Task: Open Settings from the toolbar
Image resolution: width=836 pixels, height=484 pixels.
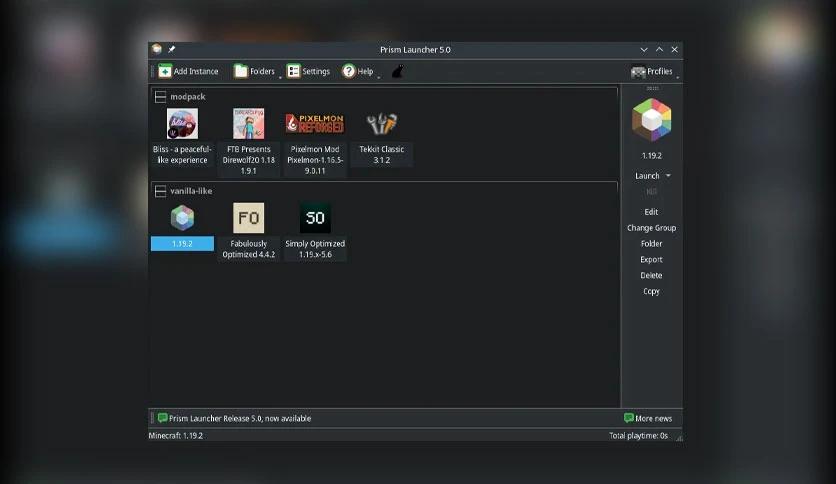Action: pos(308,71)
